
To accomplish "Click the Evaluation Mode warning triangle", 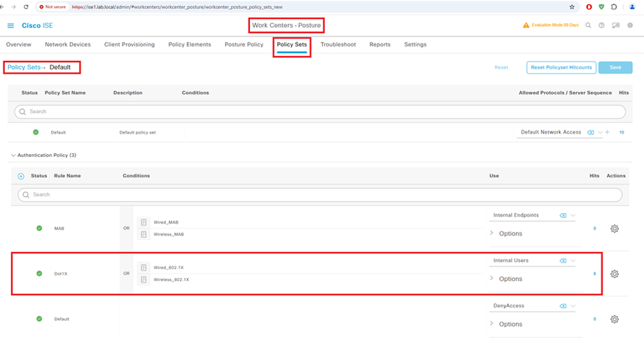I will tap(526, 25).
